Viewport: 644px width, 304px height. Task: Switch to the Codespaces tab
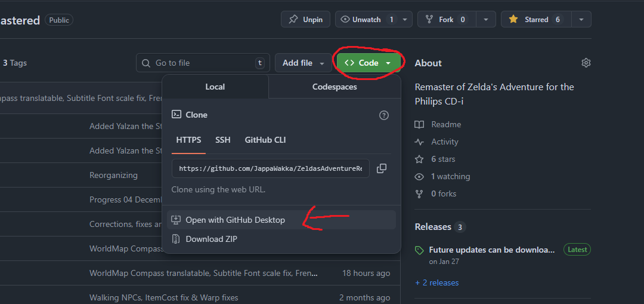click(x=335, y=87)
